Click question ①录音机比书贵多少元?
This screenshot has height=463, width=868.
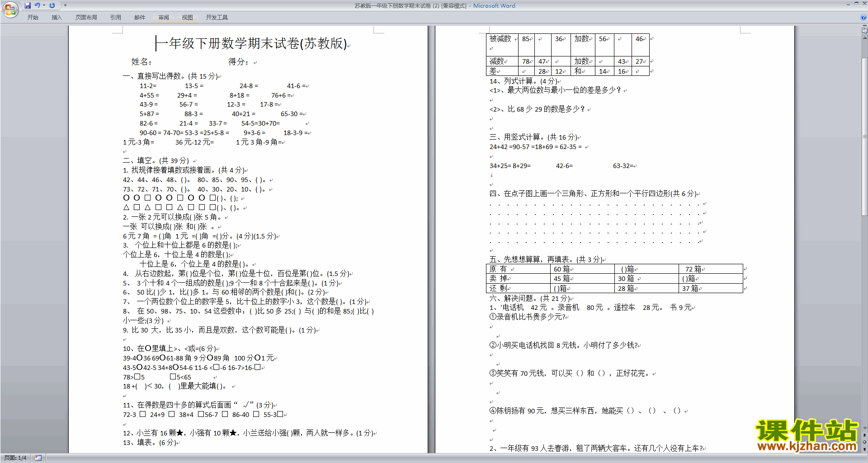point(528,317)
